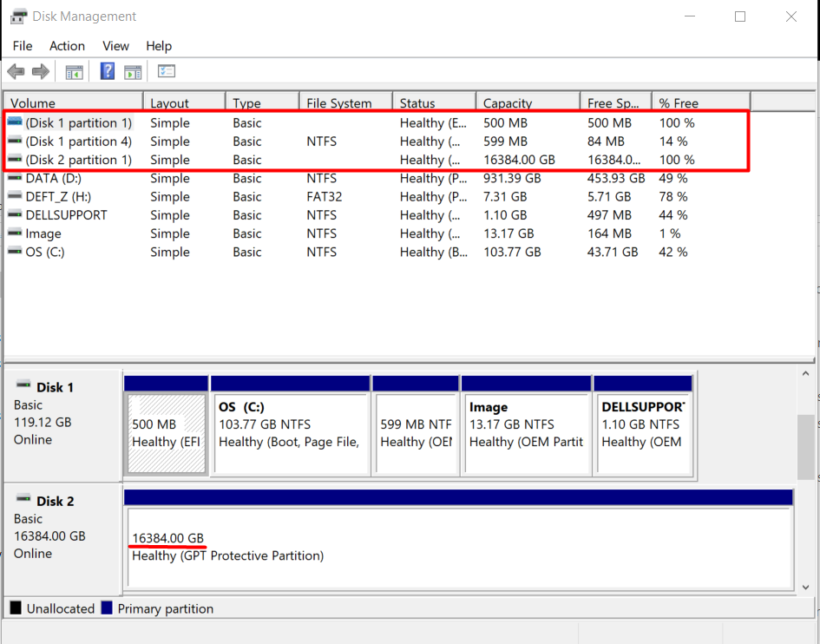Select the DELLSUPPORT volume name
Image resolution: width=820 pixels, height=644 pixels.
(x=67, y=215)
